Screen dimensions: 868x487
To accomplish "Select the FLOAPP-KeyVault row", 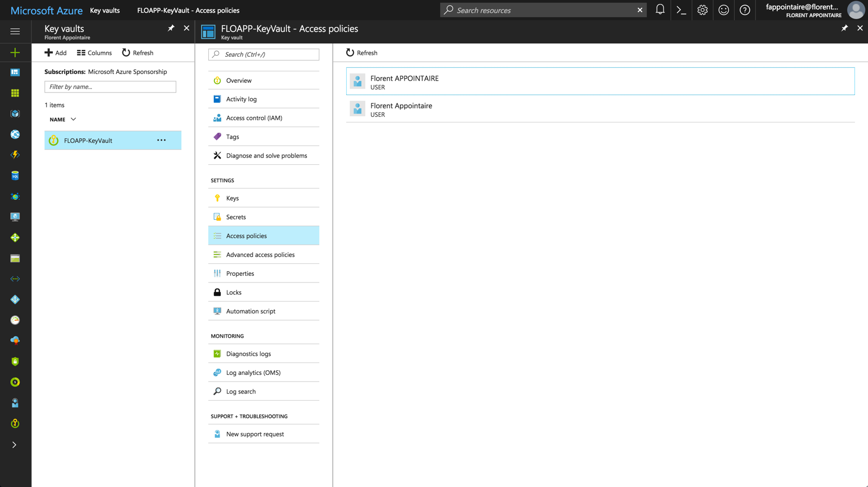I will pos(113,140).
